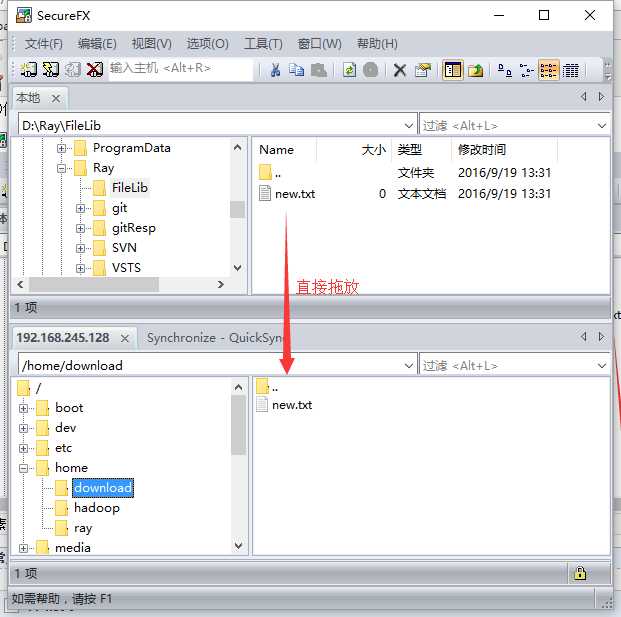Image resolution: width=621 pixels, height=617 pixels.
Task: Open the 工具(T) menu
Action: click(x=263, y=43)
